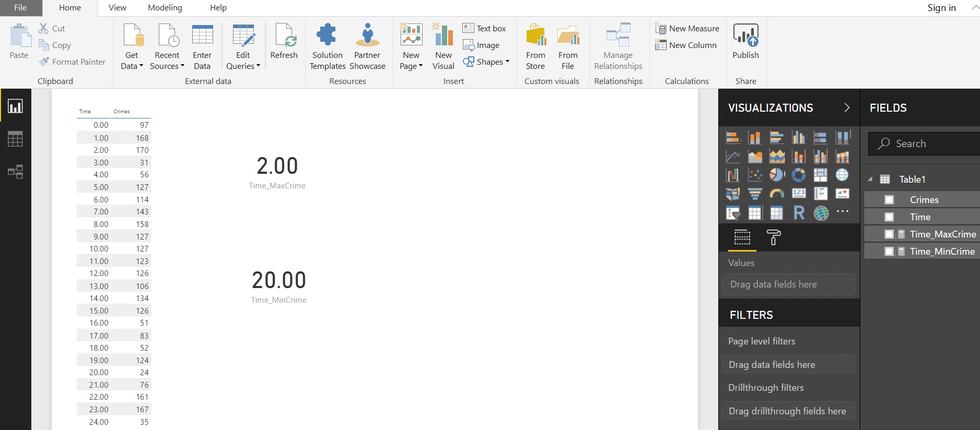The image size is (980, 430).
Task: Select the card (123) visualization
Action: [799, 194]
